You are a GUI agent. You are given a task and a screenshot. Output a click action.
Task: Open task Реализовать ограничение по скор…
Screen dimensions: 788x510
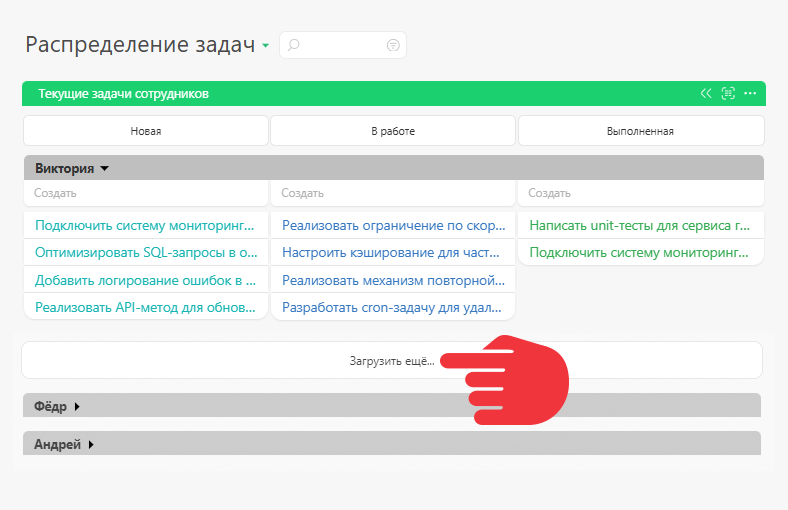point(393,226)
